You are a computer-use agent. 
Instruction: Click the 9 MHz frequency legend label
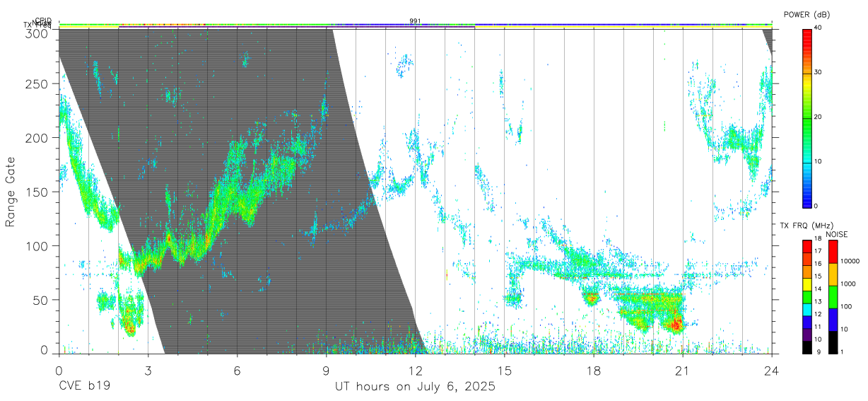(818, 351)
